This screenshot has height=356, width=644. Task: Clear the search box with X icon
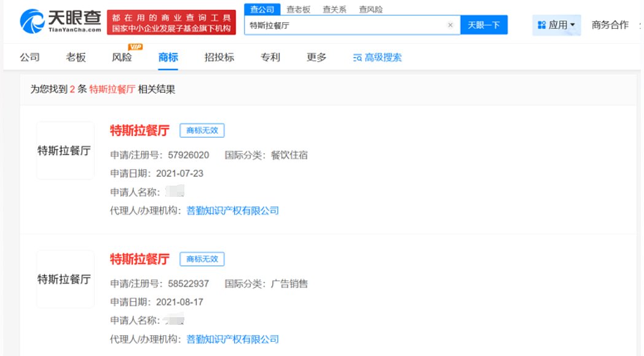pyautogui.click(x=450, y=25)
